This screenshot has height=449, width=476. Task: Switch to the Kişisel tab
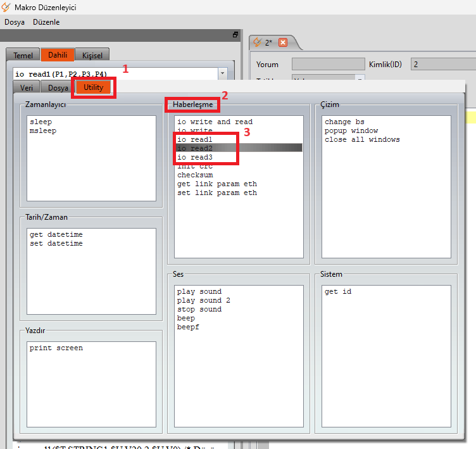(92, 56)
